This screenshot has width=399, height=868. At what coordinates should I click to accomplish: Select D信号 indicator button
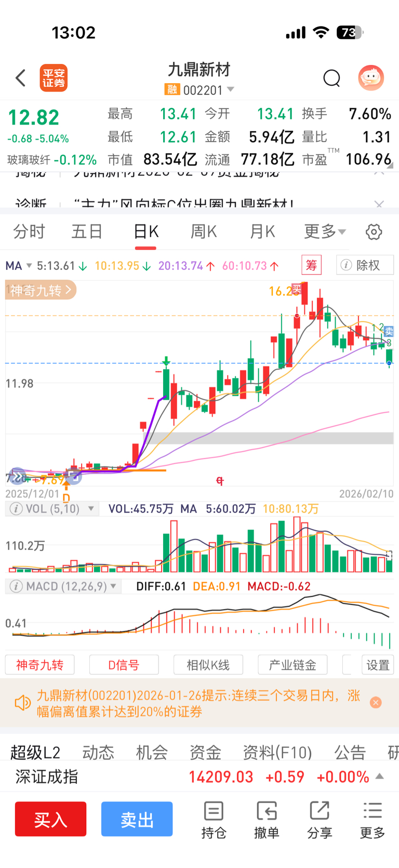click(x=124, y=665)
